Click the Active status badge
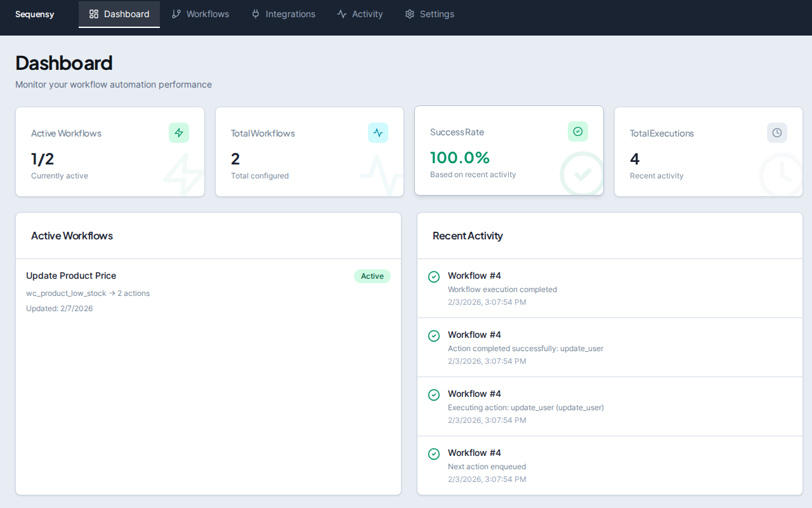Screen dimensions: 812x508 372,276
